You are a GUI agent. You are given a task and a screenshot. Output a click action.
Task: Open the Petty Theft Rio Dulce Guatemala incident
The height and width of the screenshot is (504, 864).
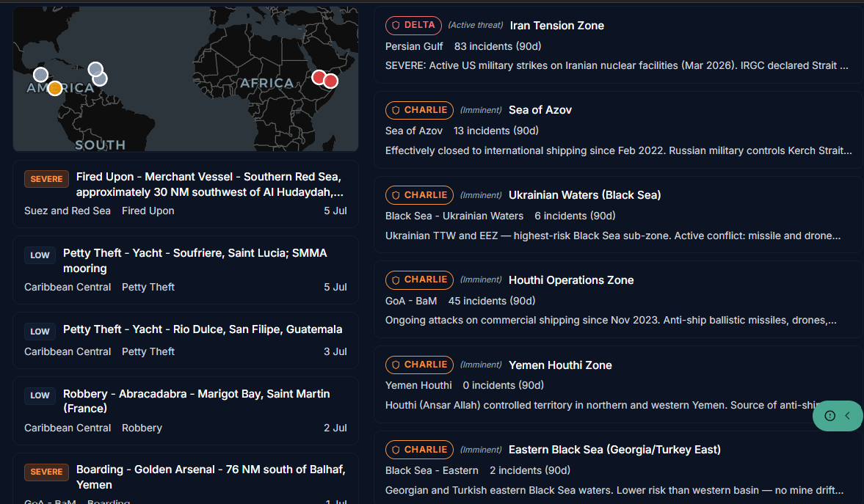pos(186,340)
